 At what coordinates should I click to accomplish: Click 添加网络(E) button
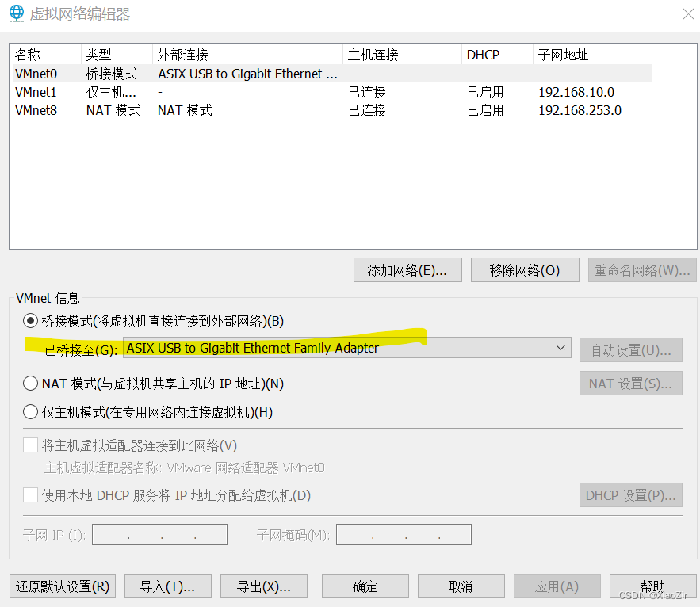[x=407, y=269]
